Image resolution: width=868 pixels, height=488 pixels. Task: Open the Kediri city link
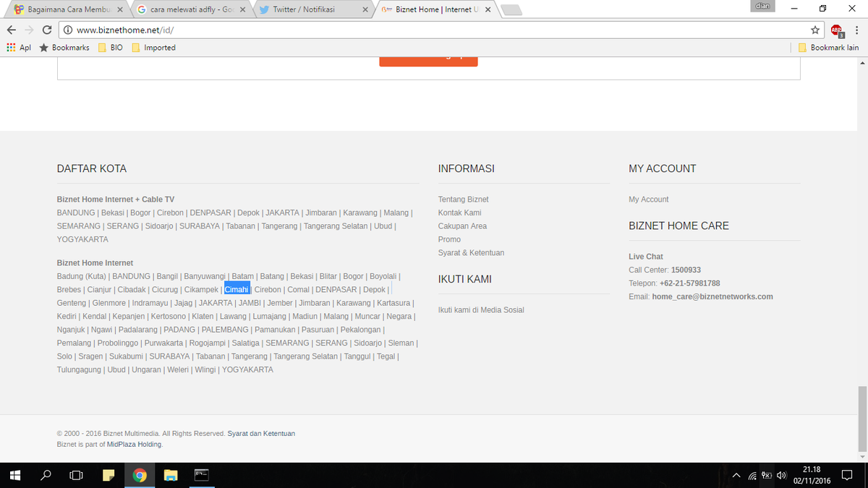pyautogui.click(x=67, y=317)
